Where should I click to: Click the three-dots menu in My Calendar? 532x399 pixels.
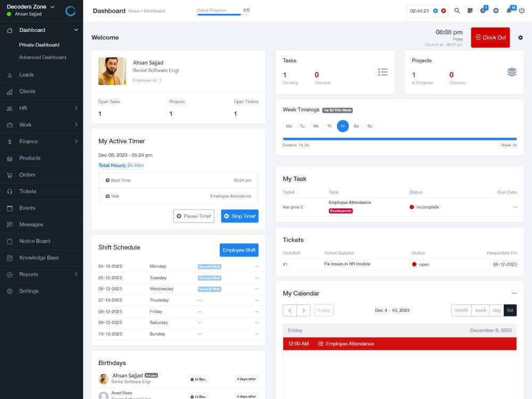[514, 293]
